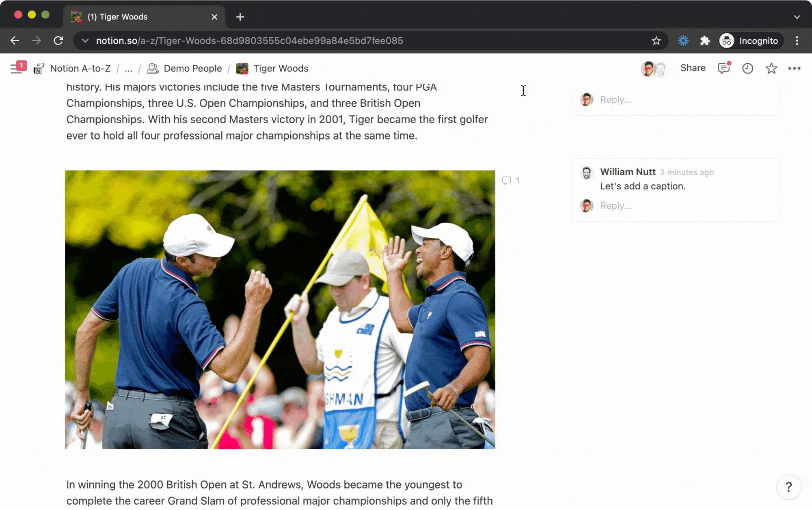Open the comment thread on the golf image
812x510 pixels.
[510, 181]
